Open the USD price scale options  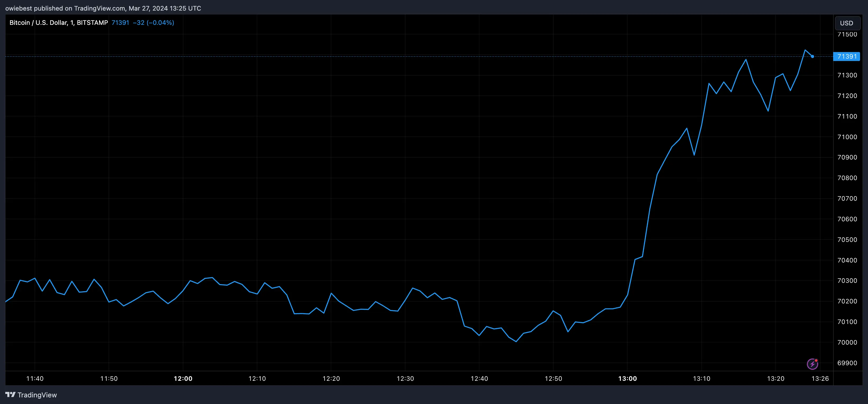(x=847, y=202)
